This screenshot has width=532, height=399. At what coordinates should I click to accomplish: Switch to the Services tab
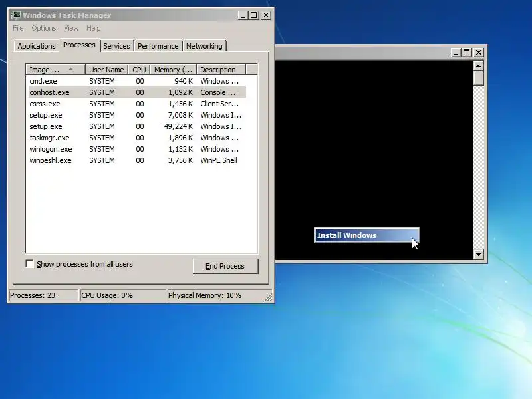click(x=116, y=46)
